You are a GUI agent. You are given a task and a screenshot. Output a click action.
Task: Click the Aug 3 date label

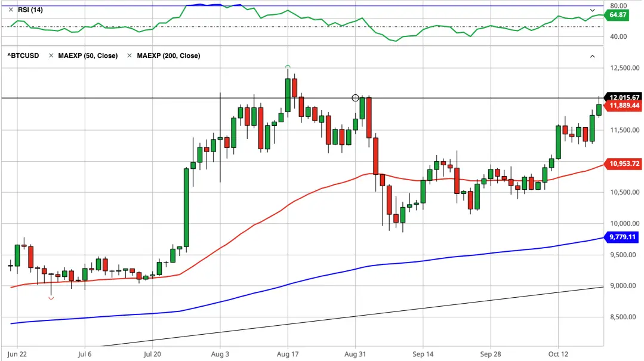(220, 354)
